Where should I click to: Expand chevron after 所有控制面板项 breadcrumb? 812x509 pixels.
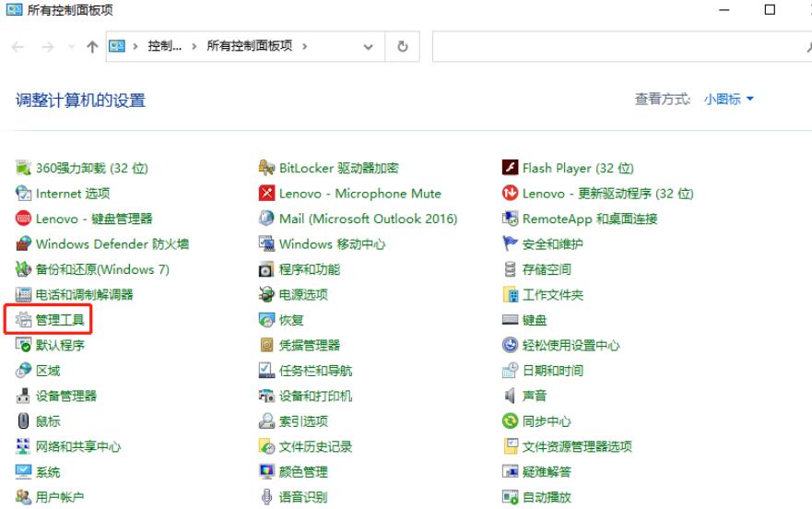click(x=304, y=47)
